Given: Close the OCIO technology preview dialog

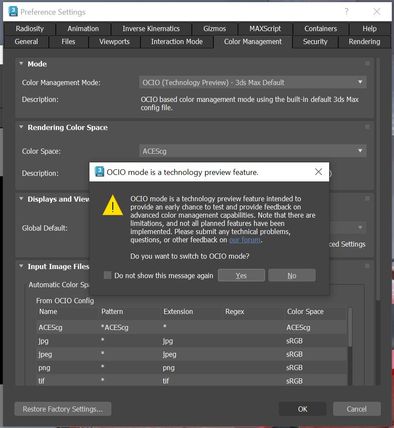Looking at the screenshot, I should click(318, 172).
